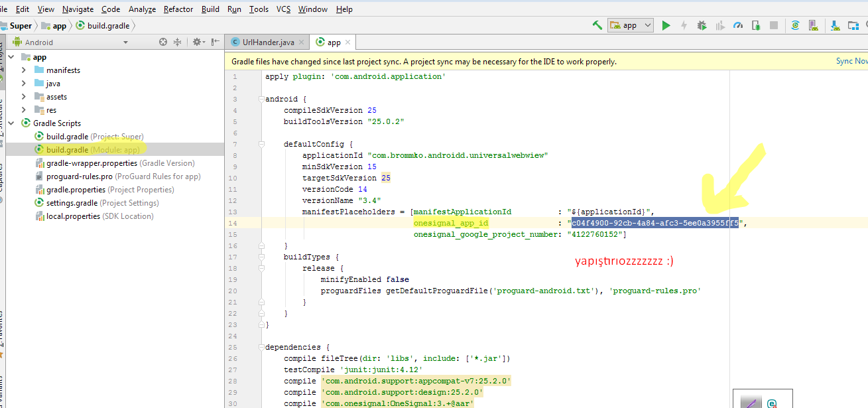This screenshot has height=408, width=868.
Task: Collapse the app module tree node
Action: [11, 57]
